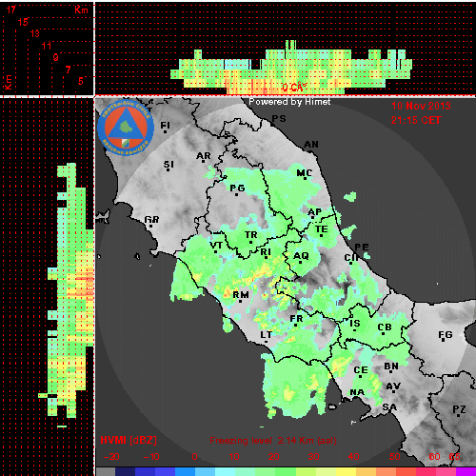Click the PG city marker on the map
Screen dimensions: 476x476
click(x=237, y=188)
